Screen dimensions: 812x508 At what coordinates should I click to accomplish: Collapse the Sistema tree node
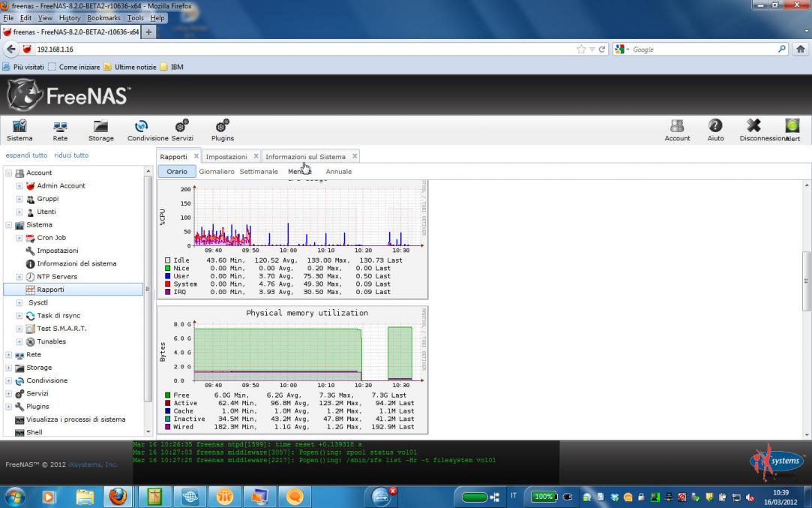(x=9, y=224)
